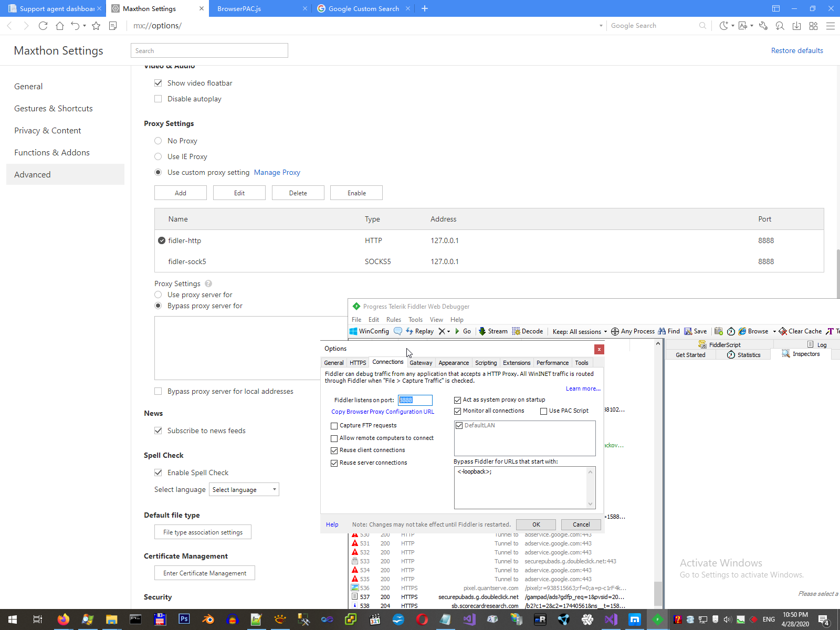This screenshot has width=840, height=630.
Task: Toggle Show video floatbar checkbox
Action: pyautogui.click(x=158, y=83)
